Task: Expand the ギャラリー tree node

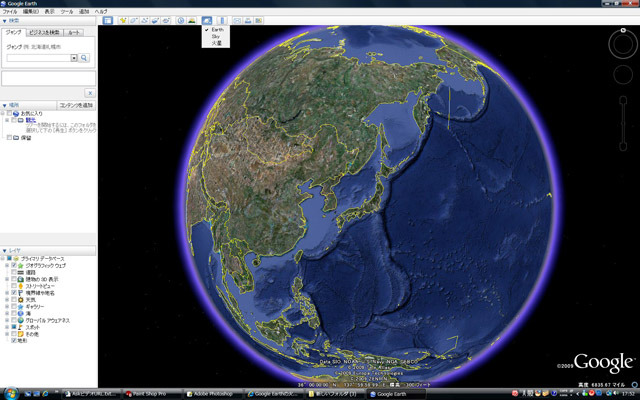Action: coord(7,307)
